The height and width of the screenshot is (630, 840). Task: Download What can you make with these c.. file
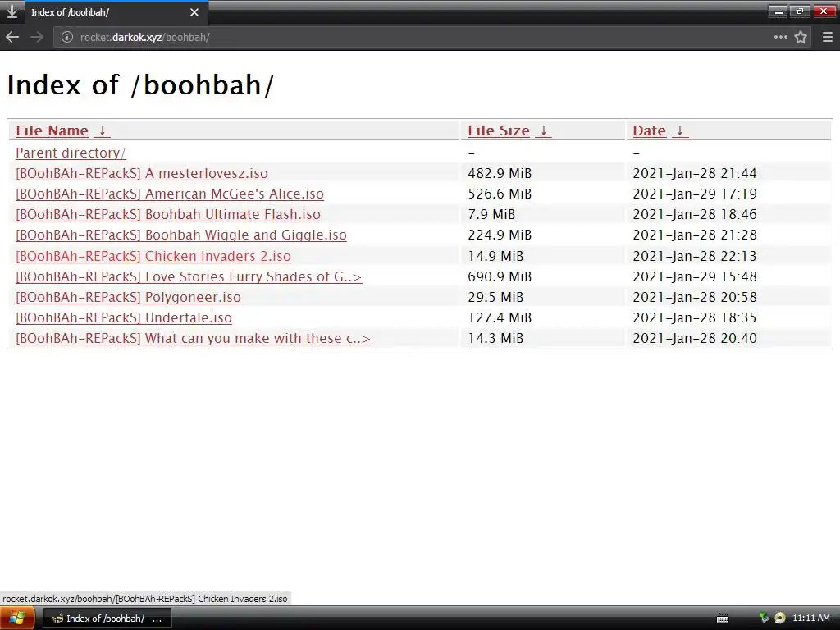194,339
